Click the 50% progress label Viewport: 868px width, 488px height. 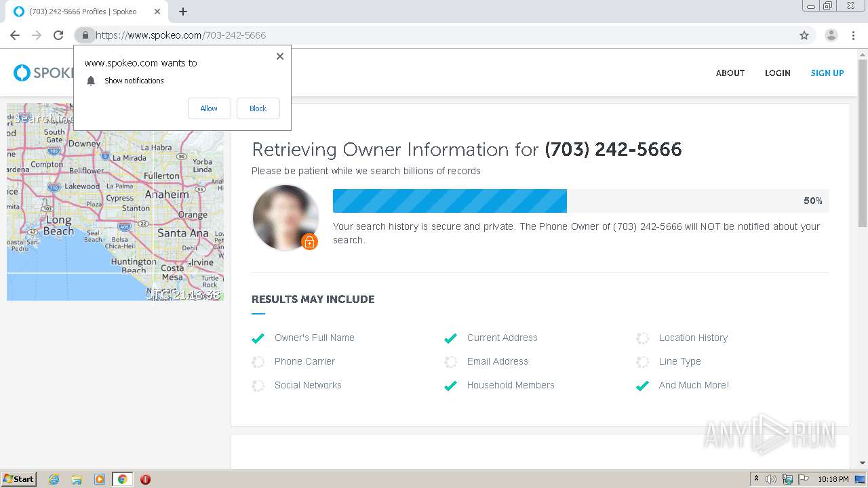(813, 201)
